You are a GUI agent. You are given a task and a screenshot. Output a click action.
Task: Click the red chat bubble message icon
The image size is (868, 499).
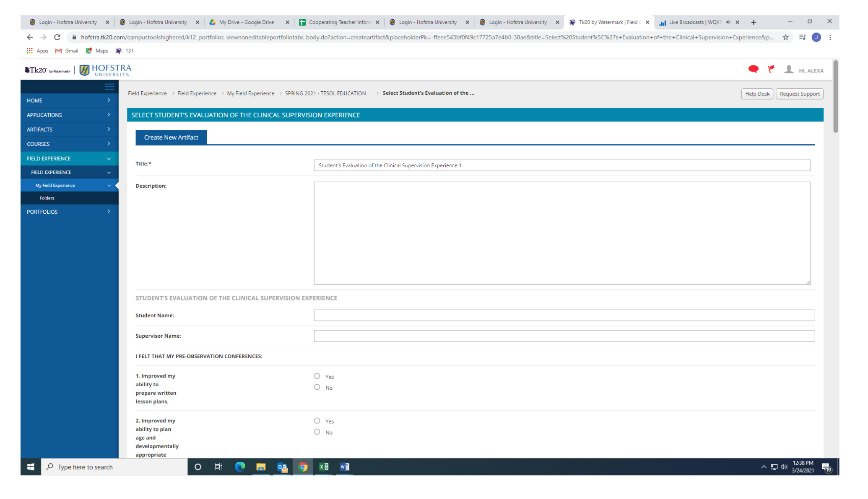[753, 69]
